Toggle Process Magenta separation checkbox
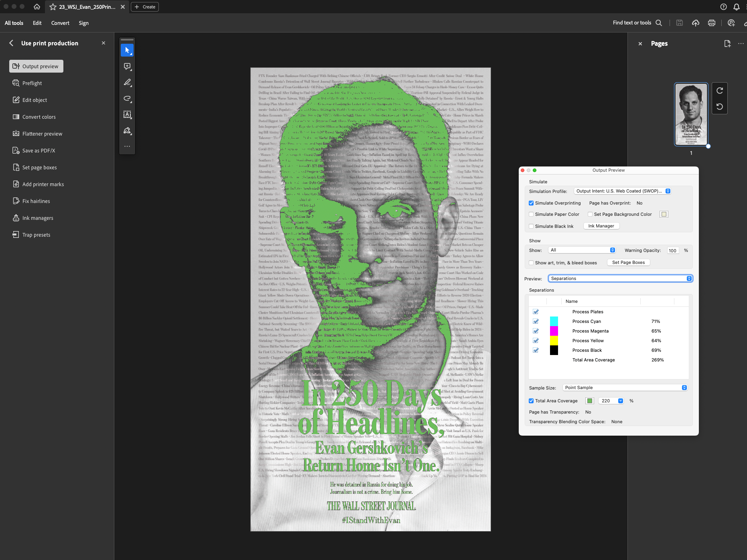The height and width of the screenshot is (560, 747). pyautogui.click(x=536, y=331)
